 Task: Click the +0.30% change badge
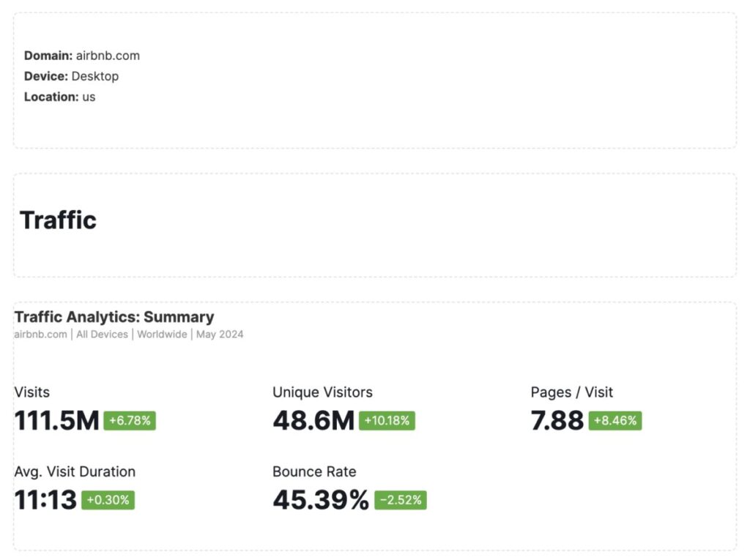pyautogui.click(x=108, y=500)
